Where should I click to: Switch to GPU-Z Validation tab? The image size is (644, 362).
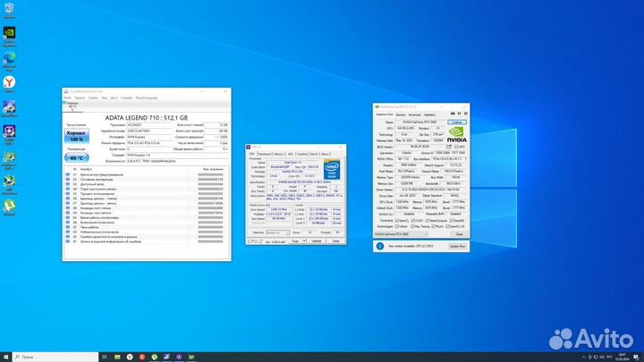(x=429, y=115)
